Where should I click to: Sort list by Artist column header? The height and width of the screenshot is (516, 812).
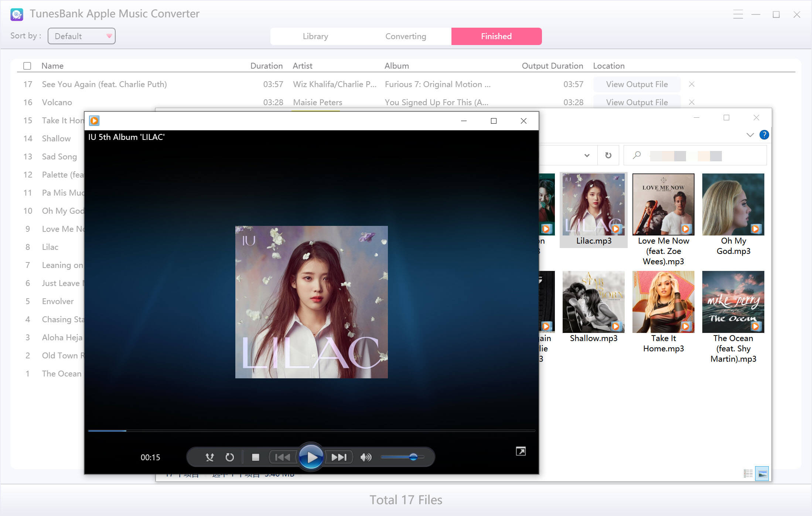tap(303, 66)
